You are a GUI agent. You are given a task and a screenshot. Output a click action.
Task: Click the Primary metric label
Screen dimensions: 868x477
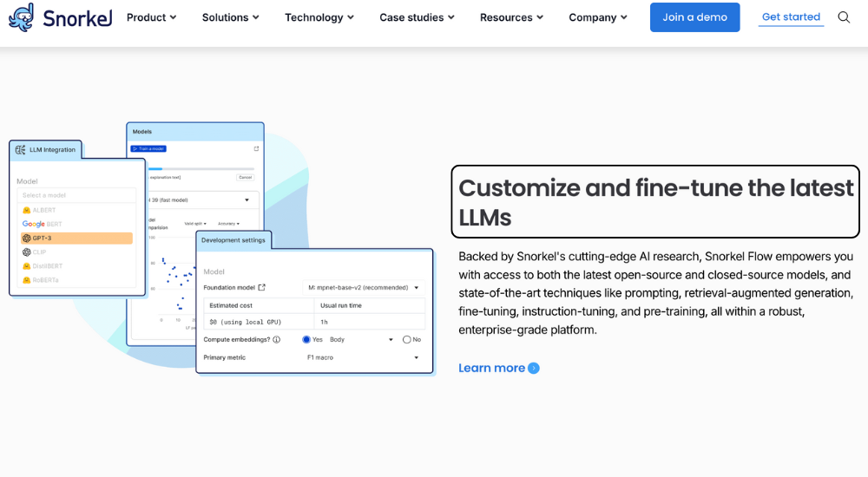point(224,357)
